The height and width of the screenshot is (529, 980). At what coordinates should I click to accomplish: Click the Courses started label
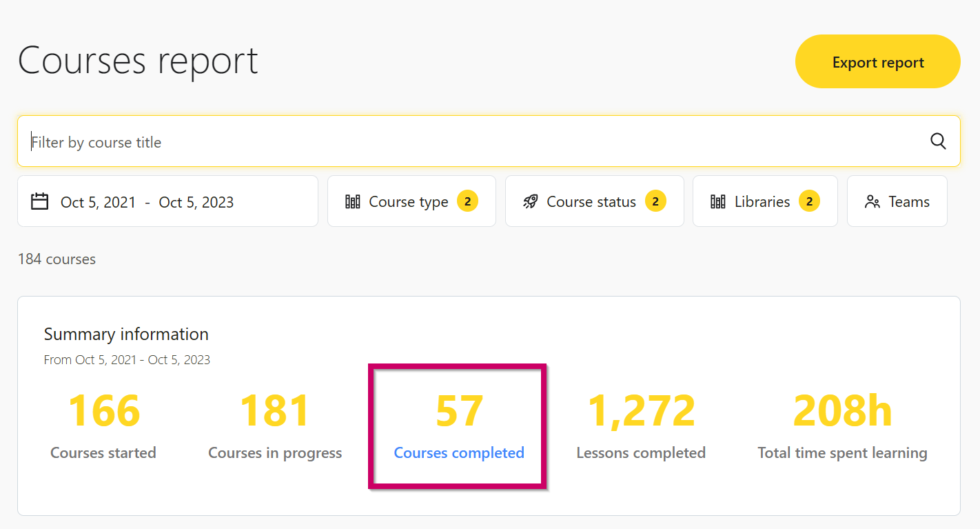click(x=103, y=453)
